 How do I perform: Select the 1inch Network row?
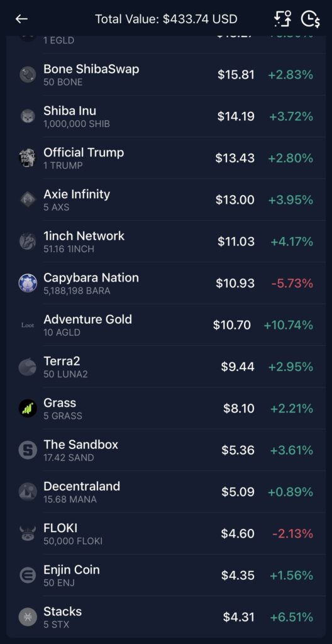(166, 241)
